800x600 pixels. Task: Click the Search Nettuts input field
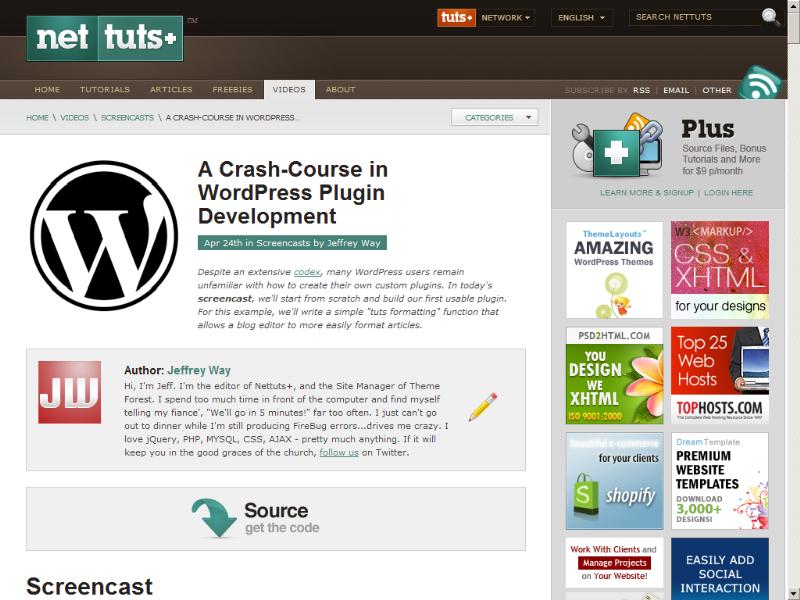click(x=694, y=17)
